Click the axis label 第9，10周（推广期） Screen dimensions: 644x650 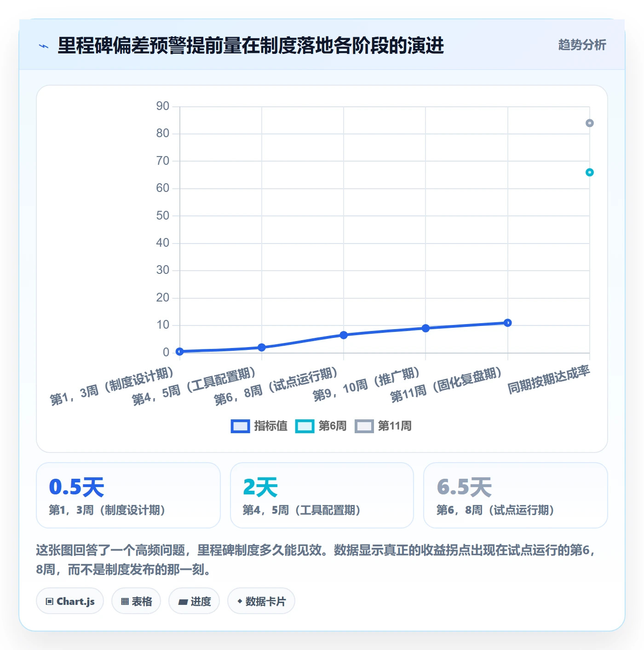(366, 384)
